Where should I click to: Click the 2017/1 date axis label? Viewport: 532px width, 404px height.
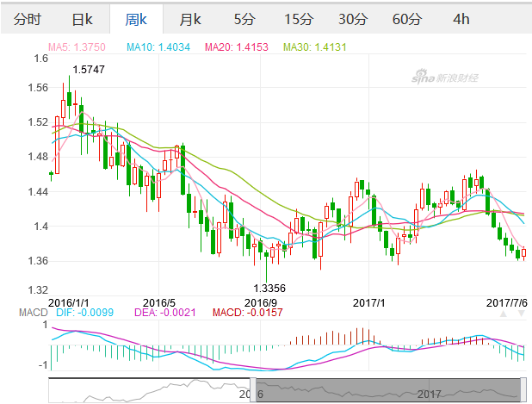(368, 302)
